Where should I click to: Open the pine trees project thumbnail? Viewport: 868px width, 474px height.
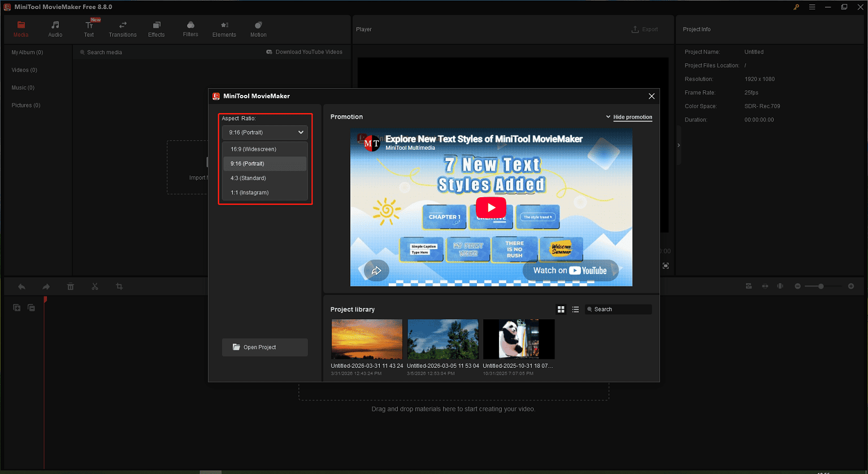click(443, 339)
